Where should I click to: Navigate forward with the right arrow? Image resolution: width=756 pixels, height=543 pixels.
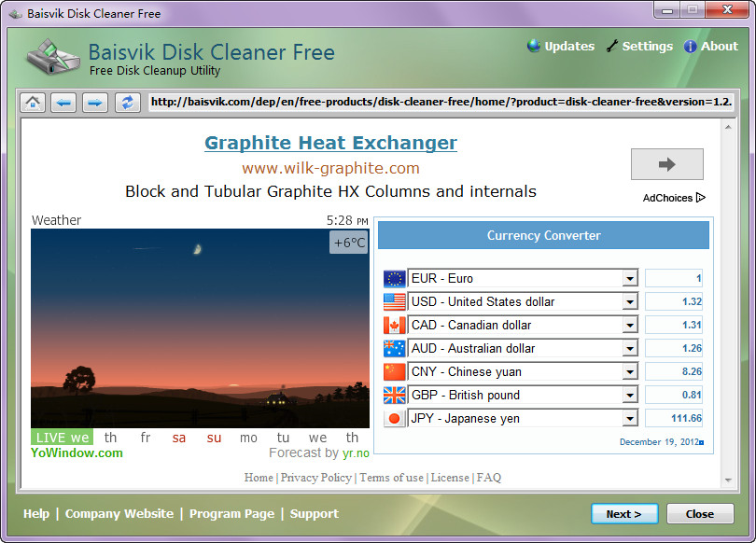click(95, 102)
